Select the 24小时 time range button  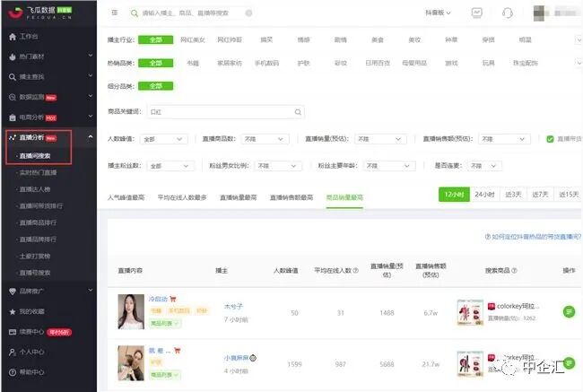click(484, 194)
